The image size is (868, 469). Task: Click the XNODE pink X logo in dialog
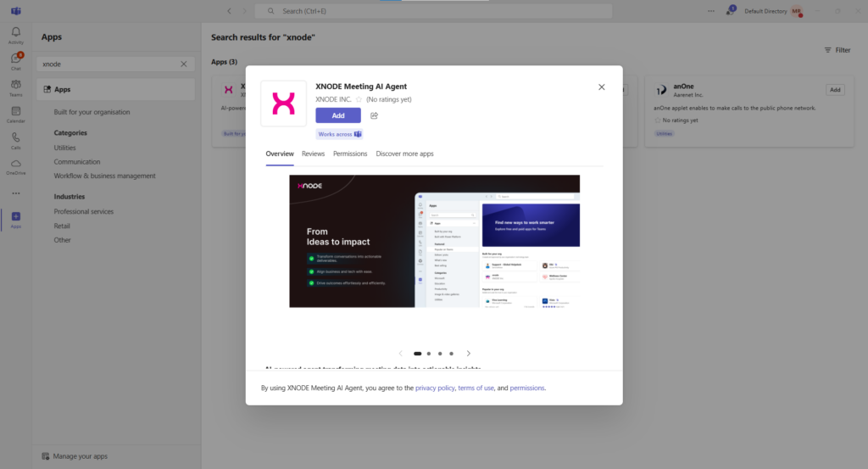point(283,103)
